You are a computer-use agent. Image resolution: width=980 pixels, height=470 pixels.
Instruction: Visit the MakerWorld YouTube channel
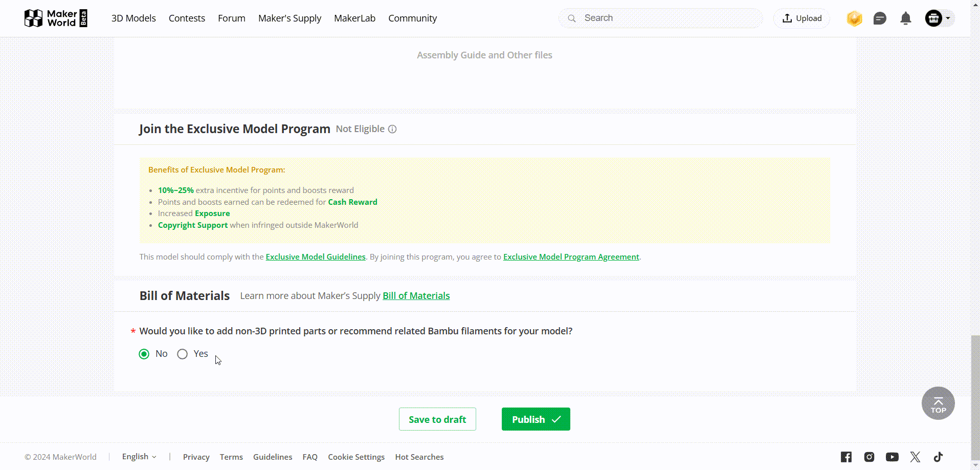point(892,457)
